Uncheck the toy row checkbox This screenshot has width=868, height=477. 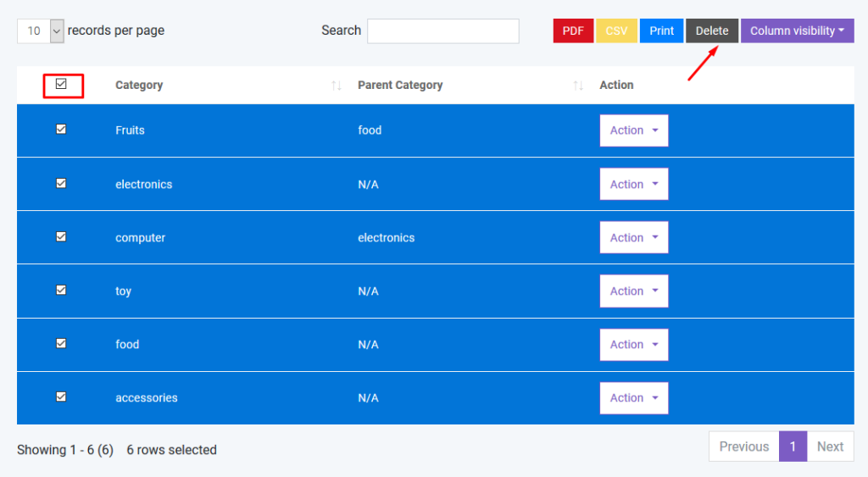[x=61, y=290]
